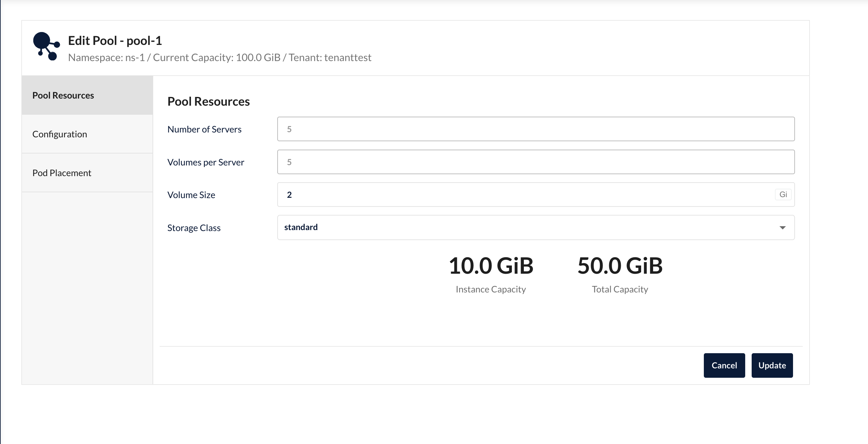Viewport: 868px width, 444px height.
Task: Open the Pool Resources tab
Action: coord(63,95)
